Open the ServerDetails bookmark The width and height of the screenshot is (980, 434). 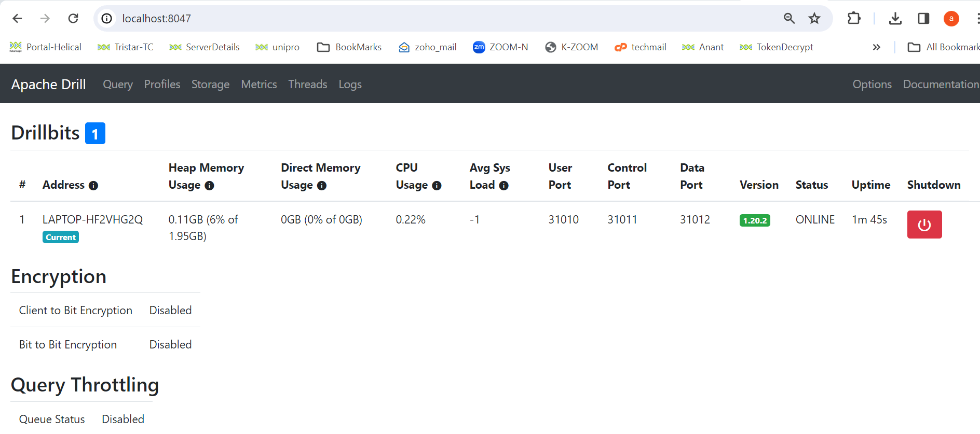pyautogui.click(x=205, y=47)
